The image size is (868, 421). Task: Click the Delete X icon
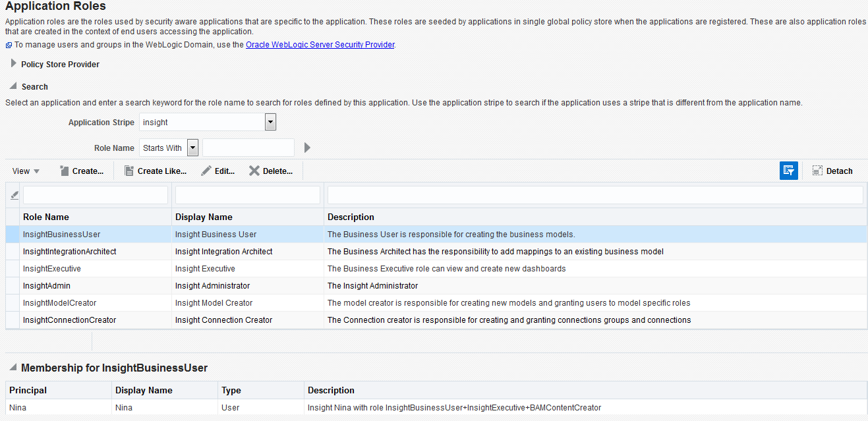pos(254,171)
